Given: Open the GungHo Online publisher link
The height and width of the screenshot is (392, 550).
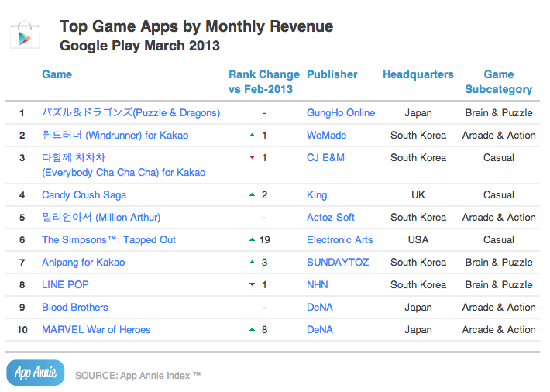Looking at the screenshot, I should tap(341, 112).
